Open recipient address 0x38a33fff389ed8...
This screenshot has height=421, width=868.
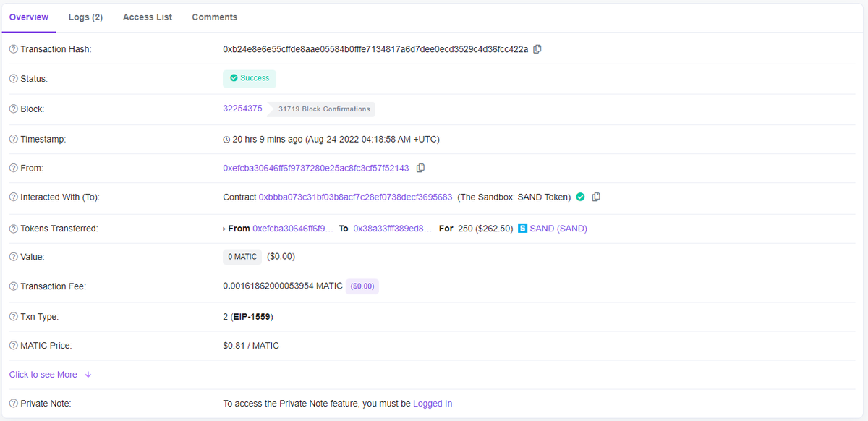coord(393,229)
